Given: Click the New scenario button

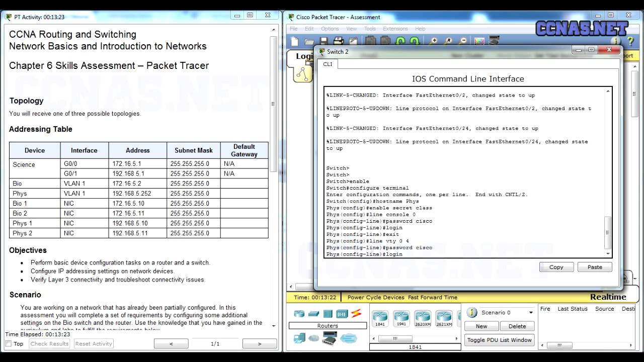Looking at the screenshot, I should [481, 326].
